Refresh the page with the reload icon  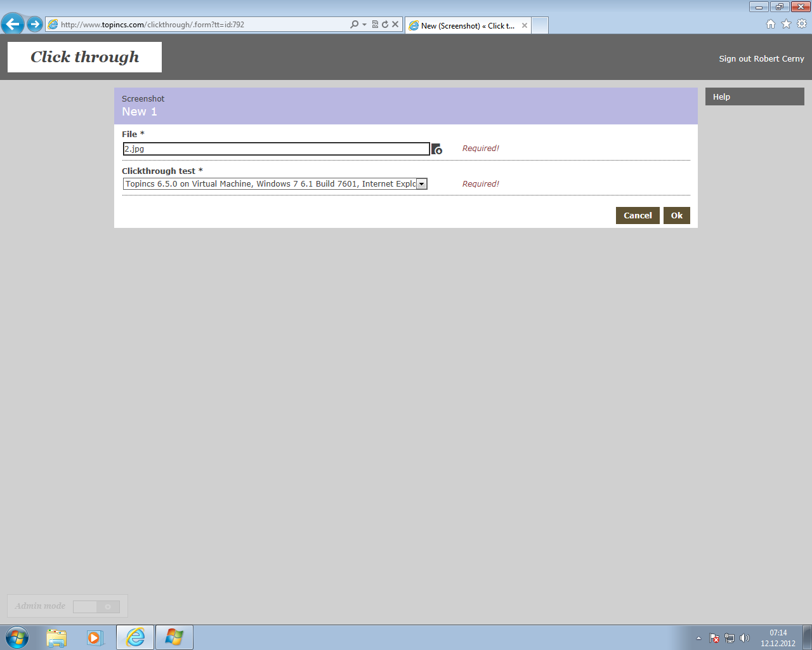pyautogui.click(x=385, y=25)
